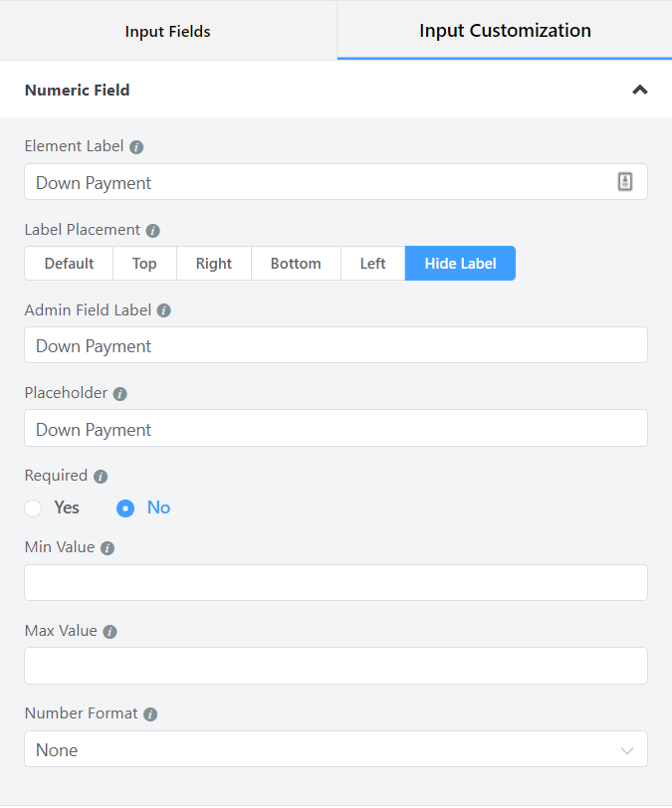The width and height of the screenshot is (672, 808).
Task: Click the Placeholder info icon
Action: point(120,394)
